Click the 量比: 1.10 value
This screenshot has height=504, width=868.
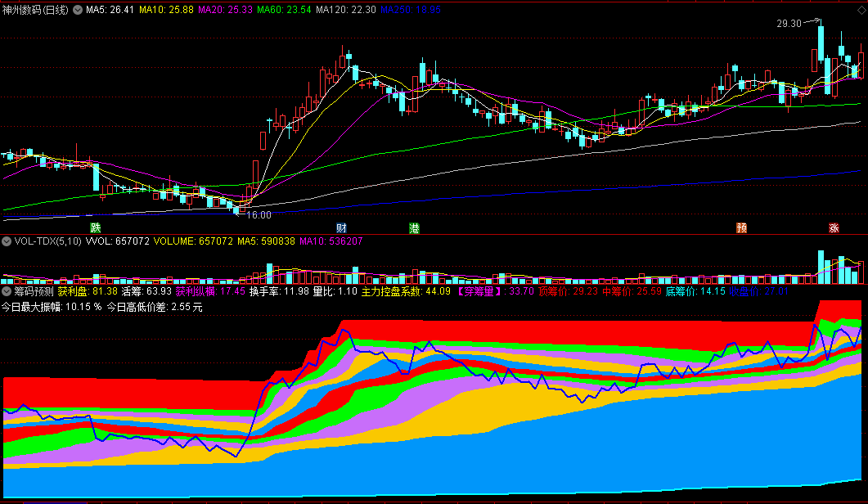click(x=335, y=291)
